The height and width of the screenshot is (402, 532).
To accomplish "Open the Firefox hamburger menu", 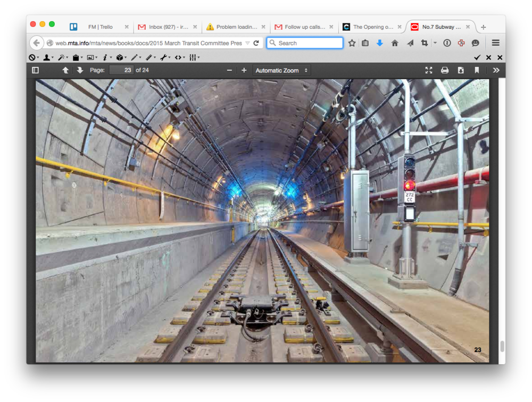I will coord(495,43).
